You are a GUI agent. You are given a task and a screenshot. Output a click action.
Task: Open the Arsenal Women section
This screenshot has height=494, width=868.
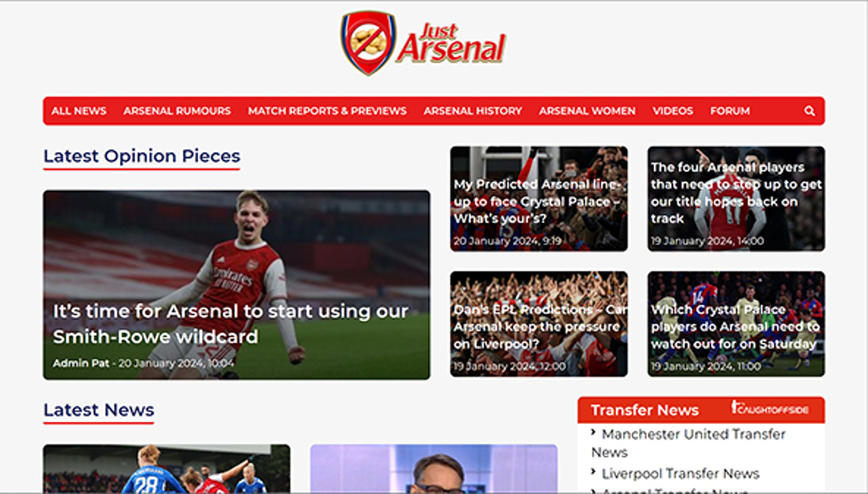point(587,111)
